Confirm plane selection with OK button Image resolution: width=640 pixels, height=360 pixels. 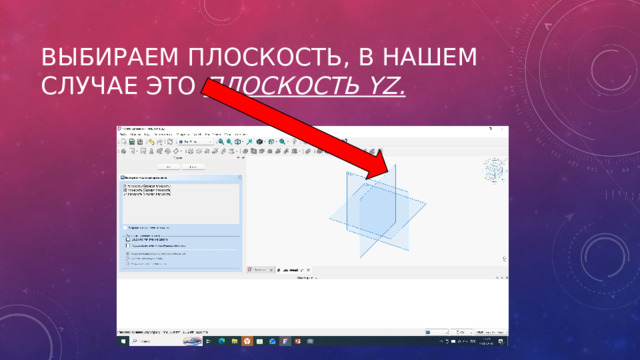coord(169,167)
